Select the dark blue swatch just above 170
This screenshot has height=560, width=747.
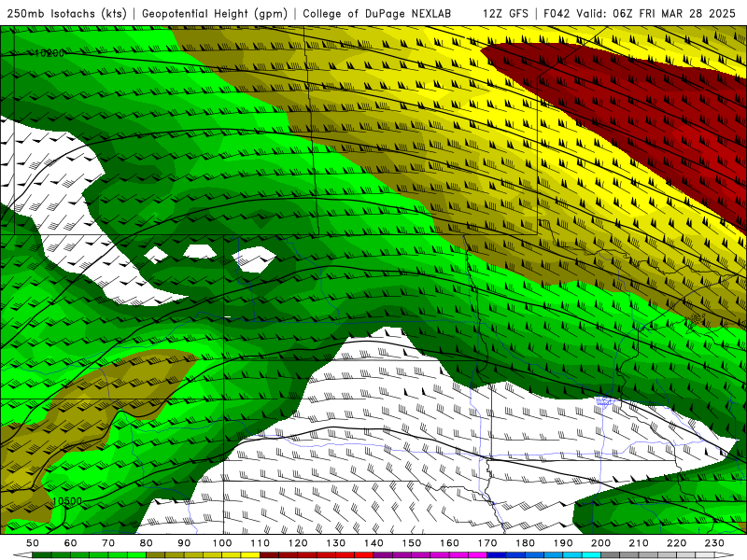[x=497, y=555]
